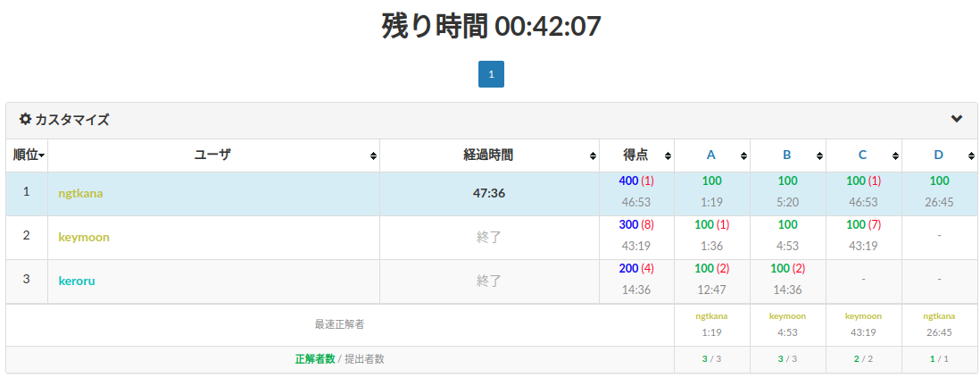Click ngtkana's elapsed time 47:36
This screenshot has width=980, height=378.
489,193
